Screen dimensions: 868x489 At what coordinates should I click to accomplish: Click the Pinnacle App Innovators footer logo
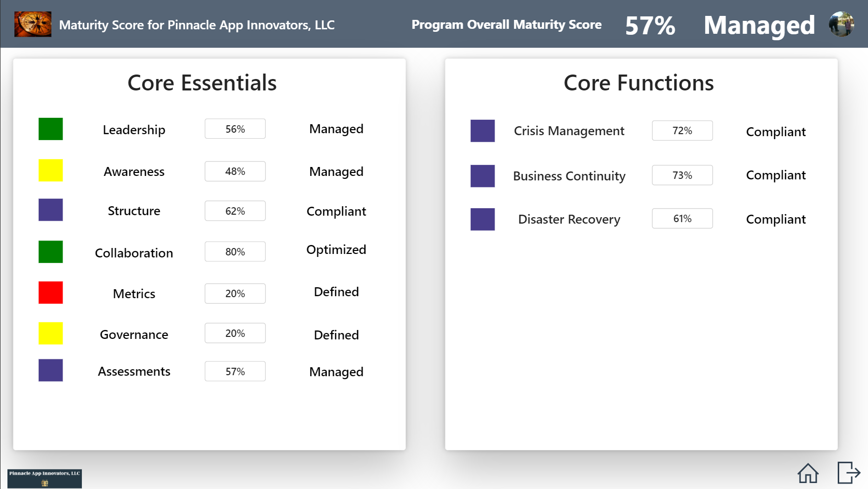click(x=45, y=479)
